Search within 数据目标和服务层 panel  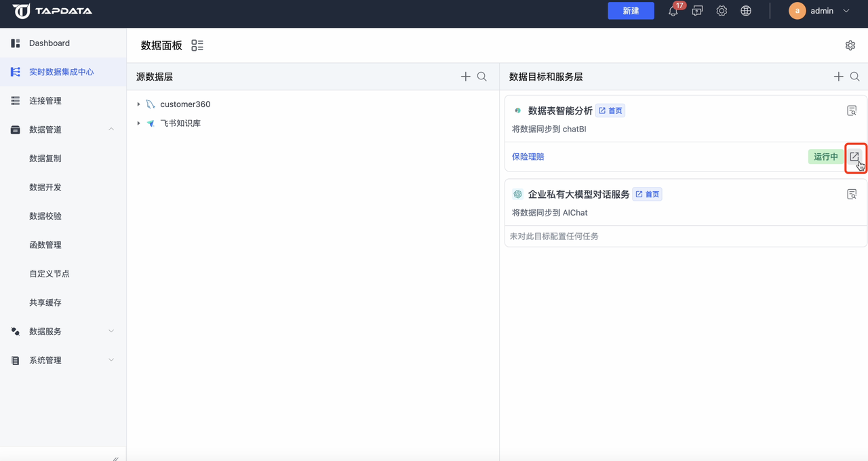pyautogui.click(x=854, y=77)
